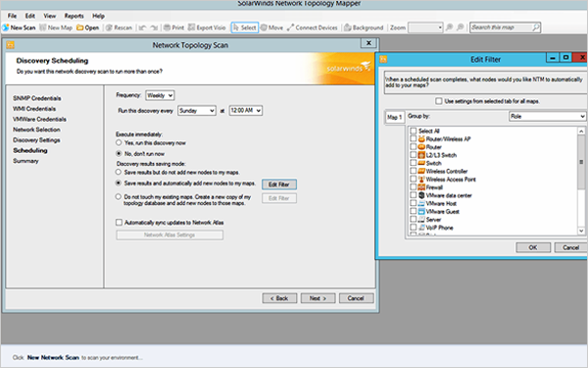Click the VoIP Phone icon

click(421, 228)
